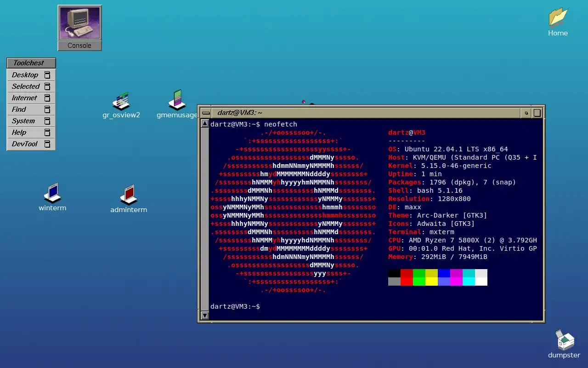Click the typed neofetch command text
The height and width of the screenshot is (368, 588).
pyautogui.click(x=281, y=124)
